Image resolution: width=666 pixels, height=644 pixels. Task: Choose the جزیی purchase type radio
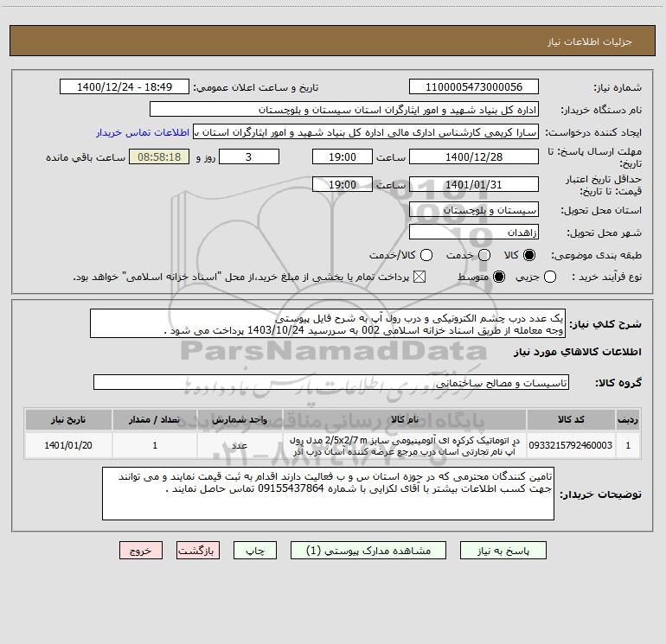[549, 277]
